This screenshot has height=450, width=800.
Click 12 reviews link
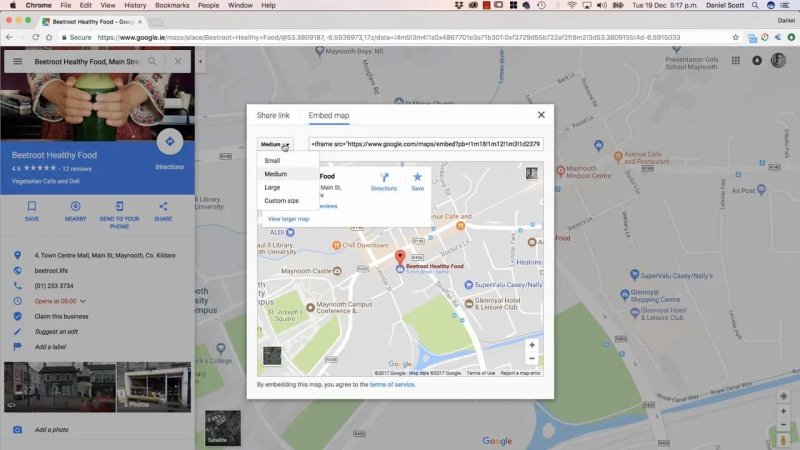click(77, 168)
